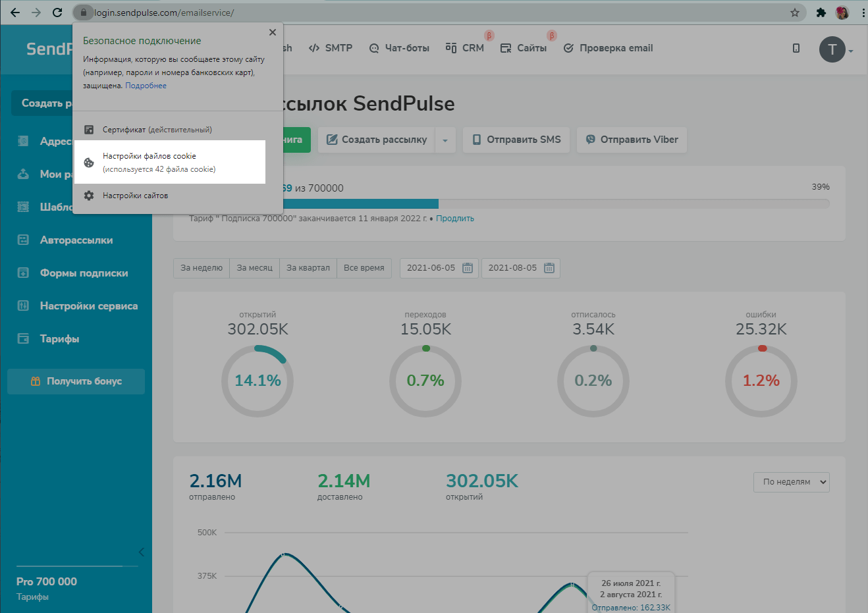
Task: Click the address bar URL login.sendpulse.com
Action: pos(164,13)
